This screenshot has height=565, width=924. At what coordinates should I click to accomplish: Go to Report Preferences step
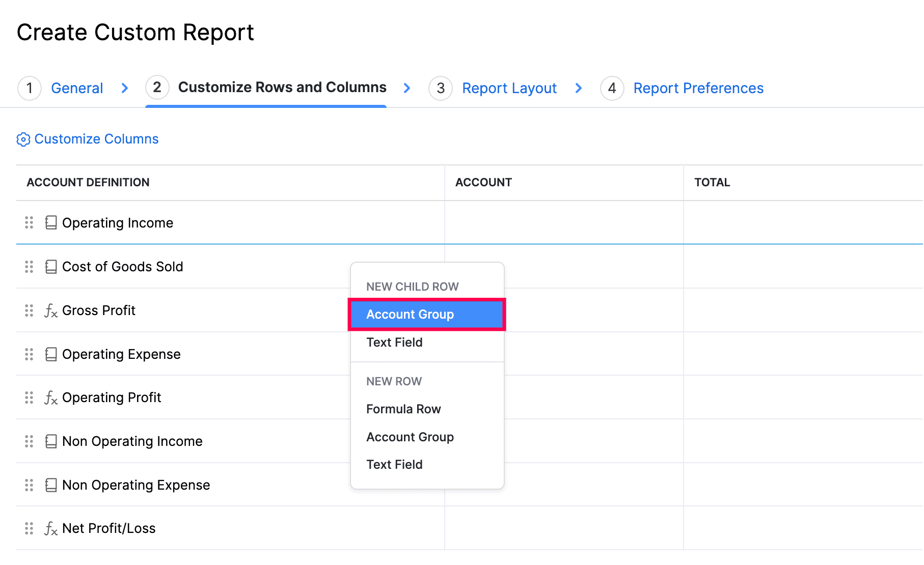(x=698, y=88)
